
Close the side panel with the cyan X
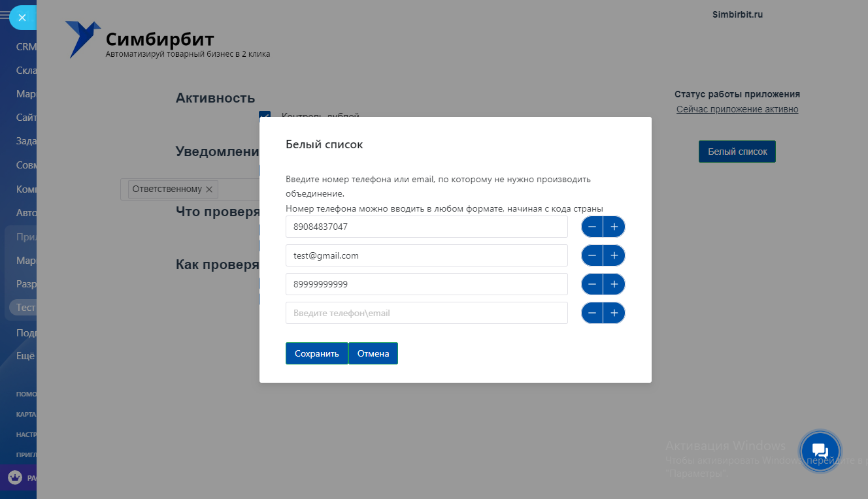[x=22, y=18]
